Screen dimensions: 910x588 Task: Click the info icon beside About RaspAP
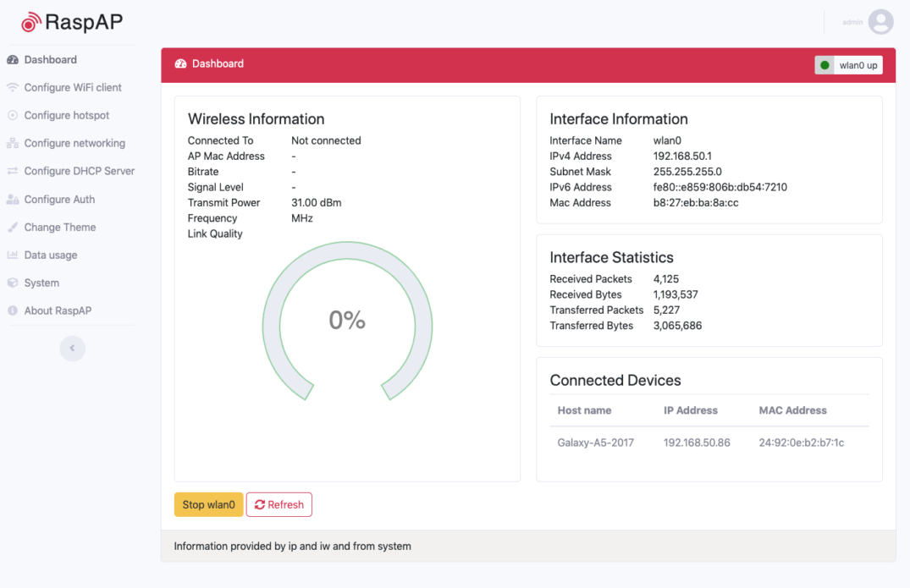click(13, 310)
